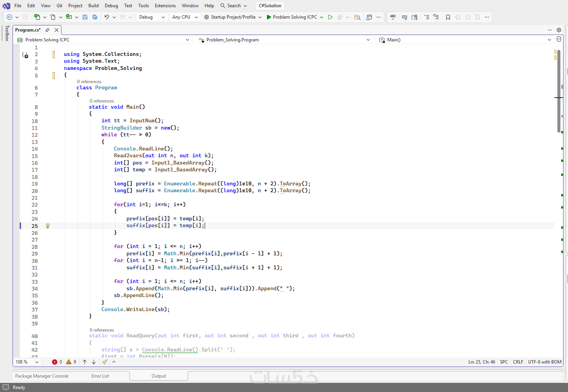Toggle the ABC spell checker icon
Screen dimensions: 568x392
tap(393, 17)
